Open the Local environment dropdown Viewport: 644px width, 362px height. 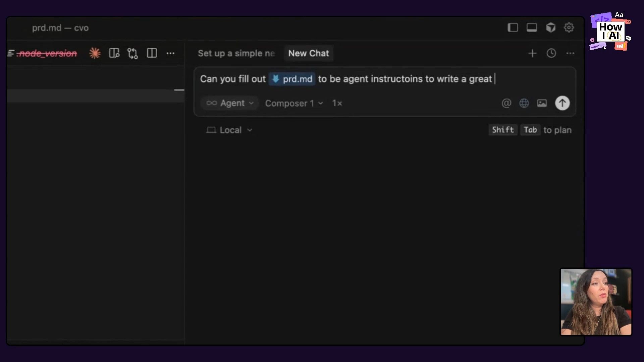point(229,130)
